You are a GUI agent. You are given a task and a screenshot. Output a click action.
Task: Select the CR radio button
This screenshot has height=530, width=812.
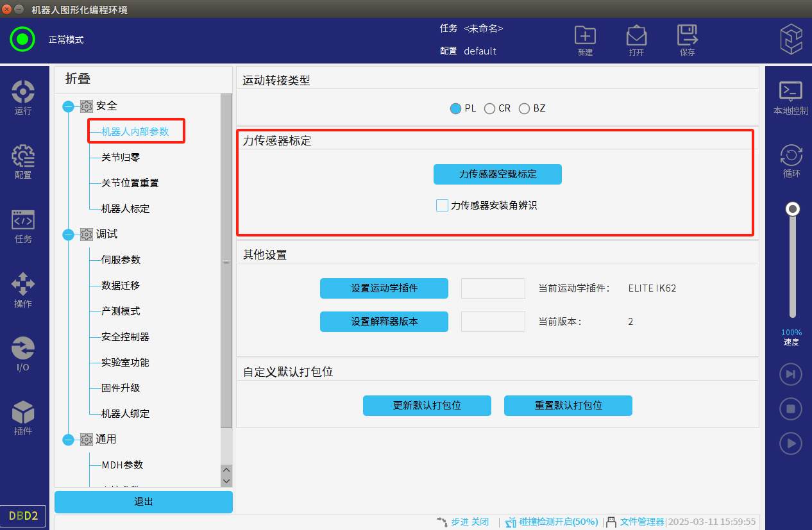coord(489,108)
